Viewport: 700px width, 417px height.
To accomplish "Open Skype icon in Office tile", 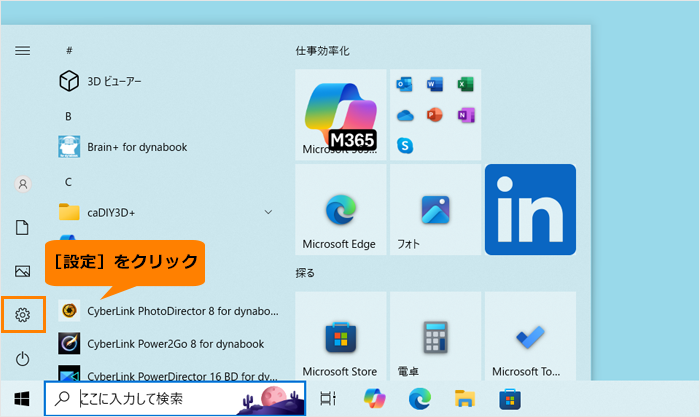I will 405,146.
